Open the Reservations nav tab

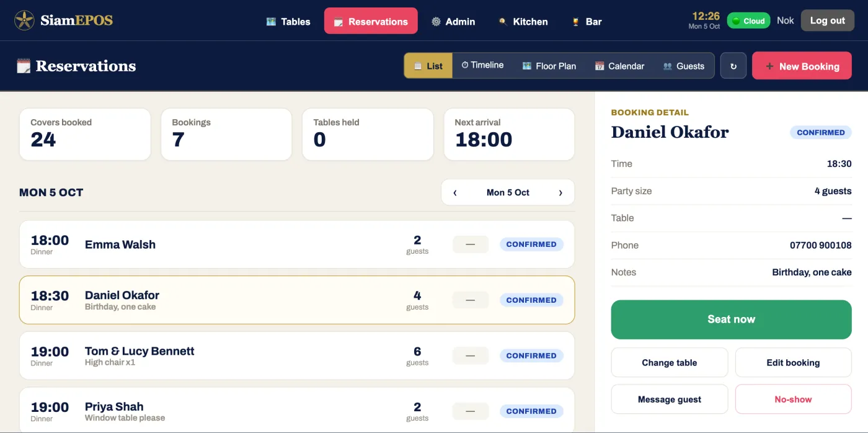click(371, 21)
